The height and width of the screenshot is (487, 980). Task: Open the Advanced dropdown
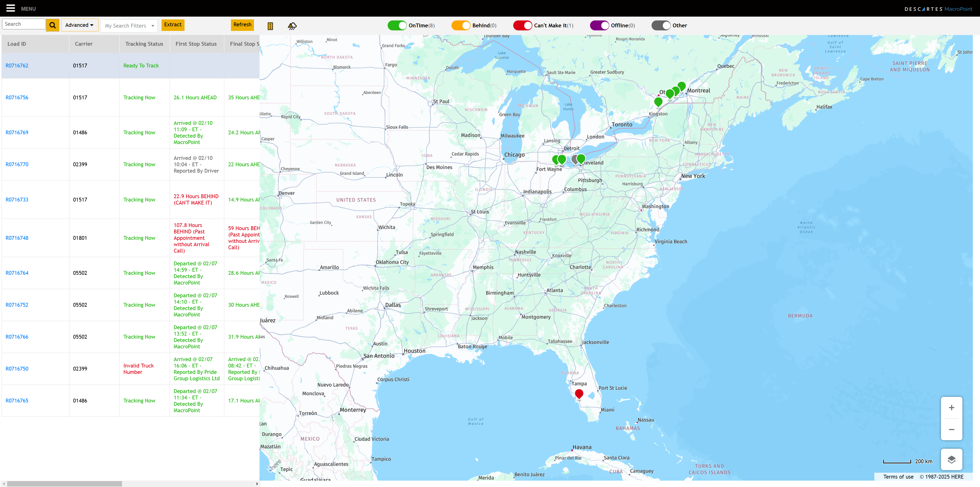[x=79, y=25]
